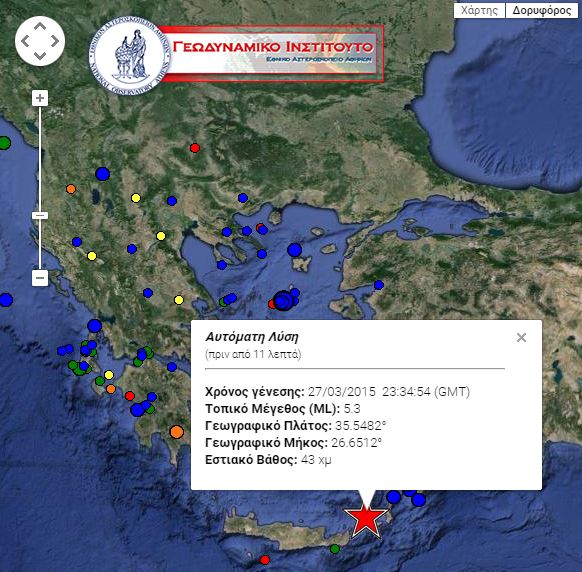Pan the map left with left arrow
Viewport: 582px width, 572px height.
pyautogui.click(x=25, y=41)
